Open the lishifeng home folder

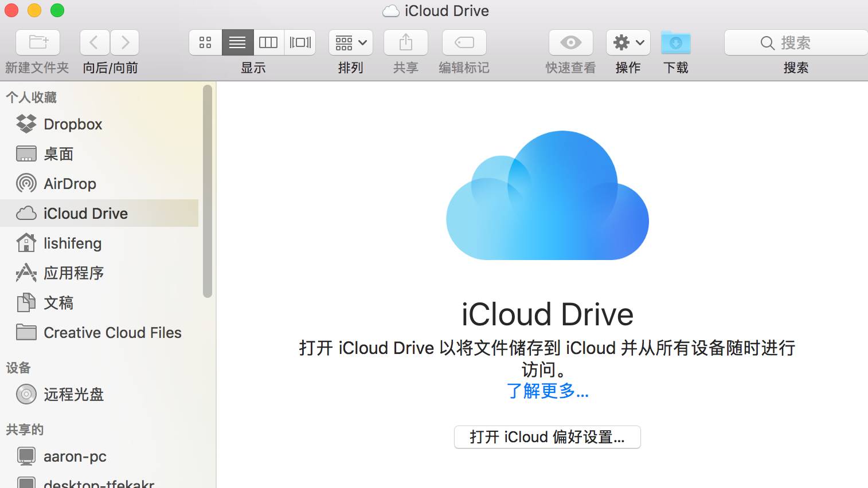coord(99,243)
